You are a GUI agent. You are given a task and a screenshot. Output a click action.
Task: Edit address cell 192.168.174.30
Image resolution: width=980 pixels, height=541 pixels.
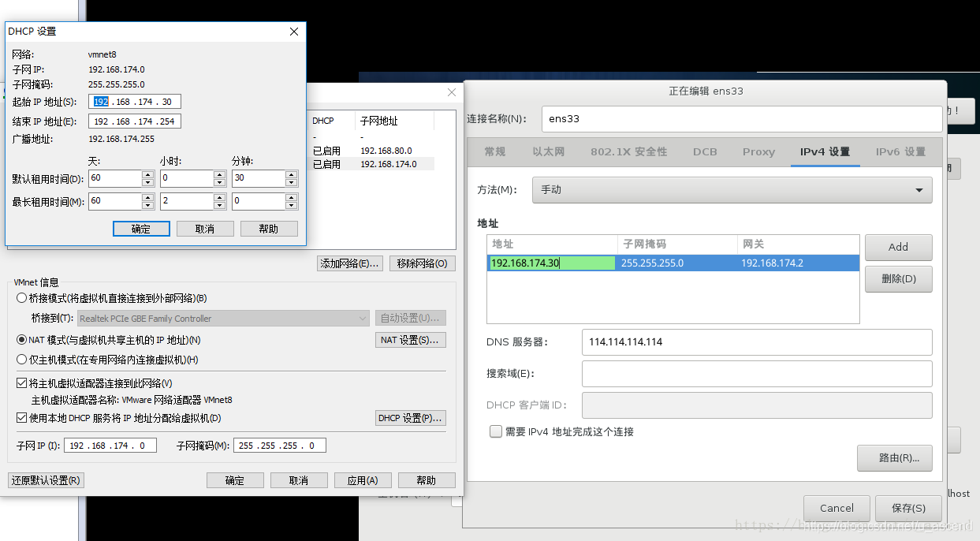point(551,263)
